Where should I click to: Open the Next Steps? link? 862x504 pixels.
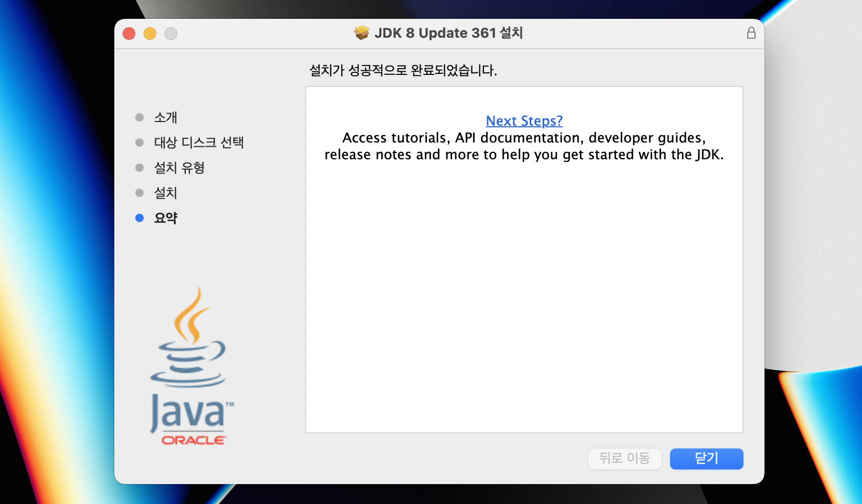click(524, 121)
